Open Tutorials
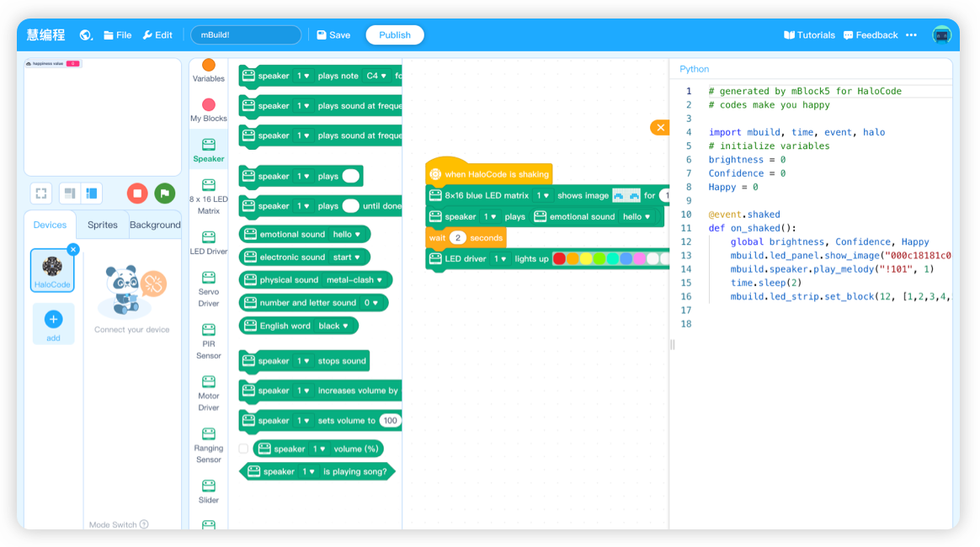The image size is (980, 547). point(809,35)
